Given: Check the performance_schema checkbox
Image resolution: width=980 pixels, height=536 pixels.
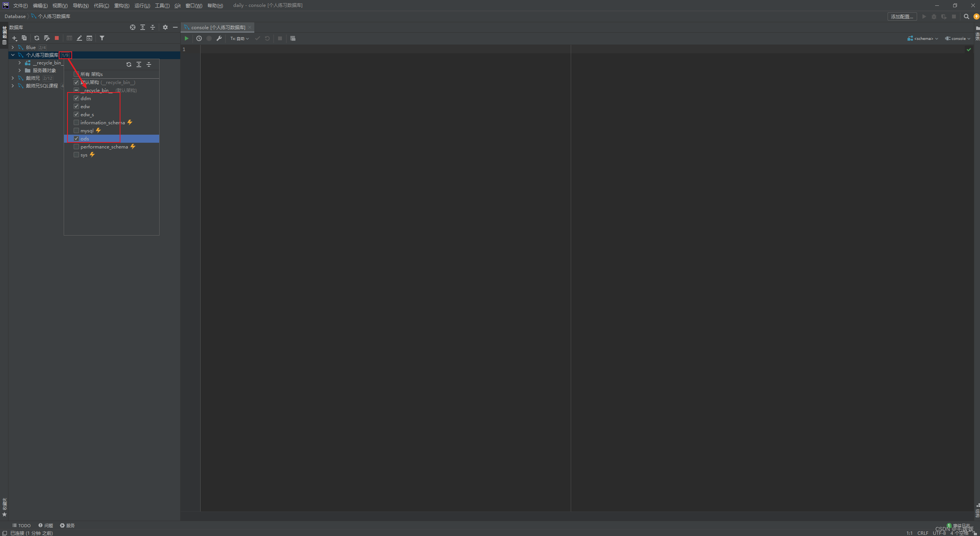Looking at the screenshot, I should [76, 147].
